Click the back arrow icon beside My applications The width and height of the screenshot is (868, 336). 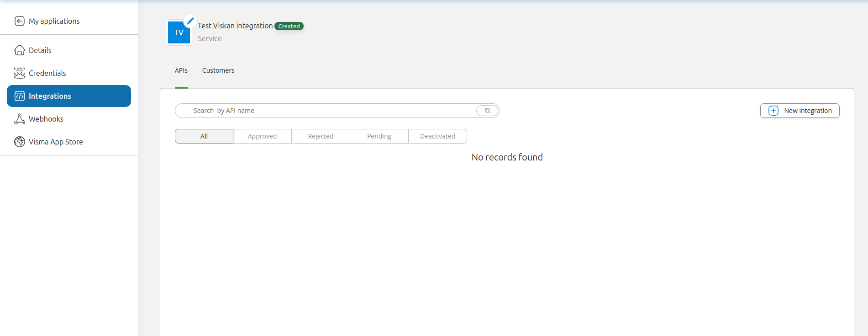click(19, 21)
